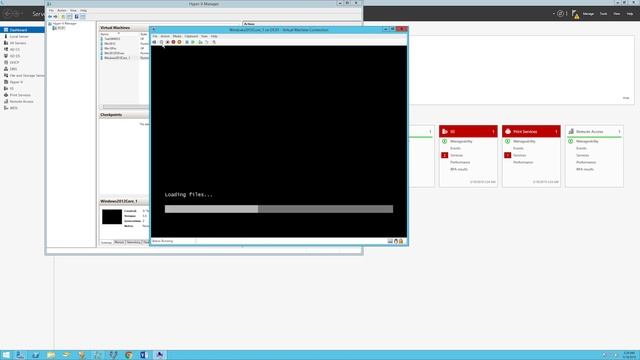Open Manage menu in Server Manager

[588, 14]
